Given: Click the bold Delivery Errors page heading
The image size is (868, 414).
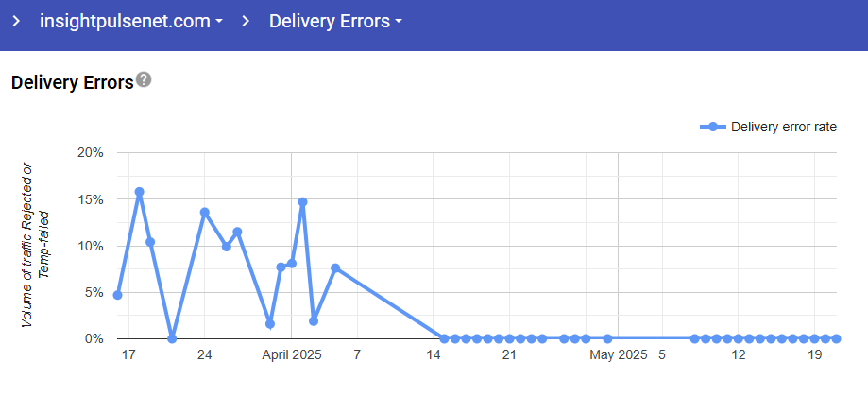Looking at the screenshot, I should 72,82.
